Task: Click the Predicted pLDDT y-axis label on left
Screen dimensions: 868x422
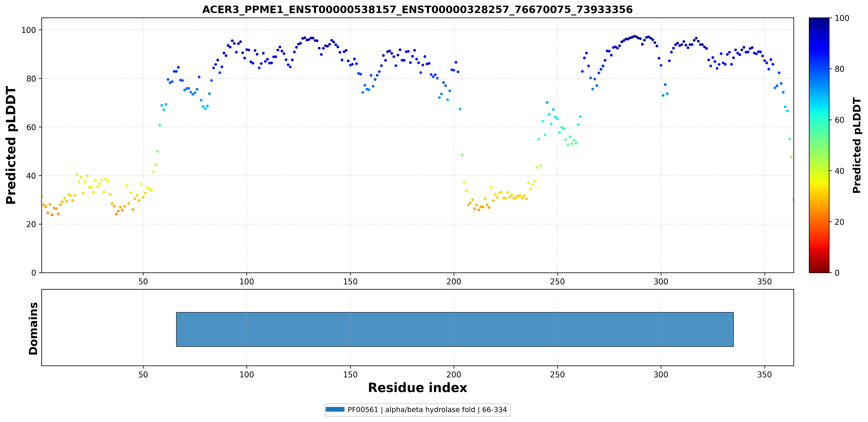Action: [11, 145]
